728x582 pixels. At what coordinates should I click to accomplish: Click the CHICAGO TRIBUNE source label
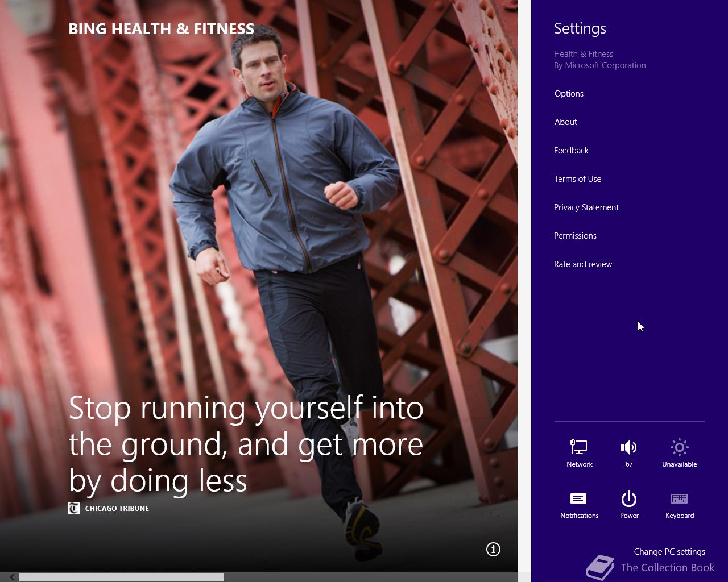tap(117, 508)
